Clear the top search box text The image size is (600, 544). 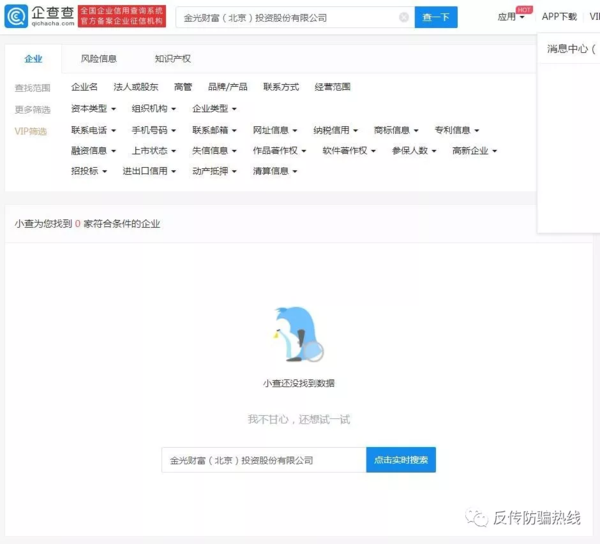pos(404,18)
